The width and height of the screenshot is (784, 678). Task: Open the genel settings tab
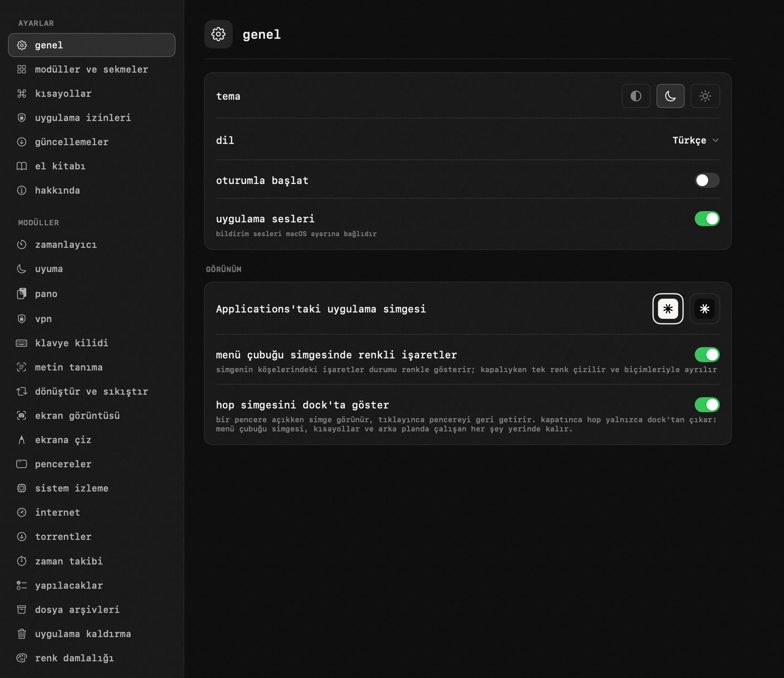(92, 45)
